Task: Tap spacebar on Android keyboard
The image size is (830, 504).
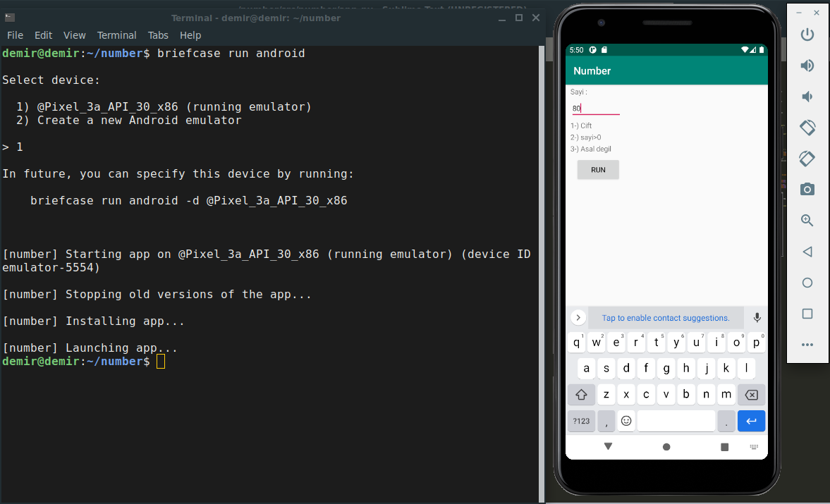Action: point(676,421)
